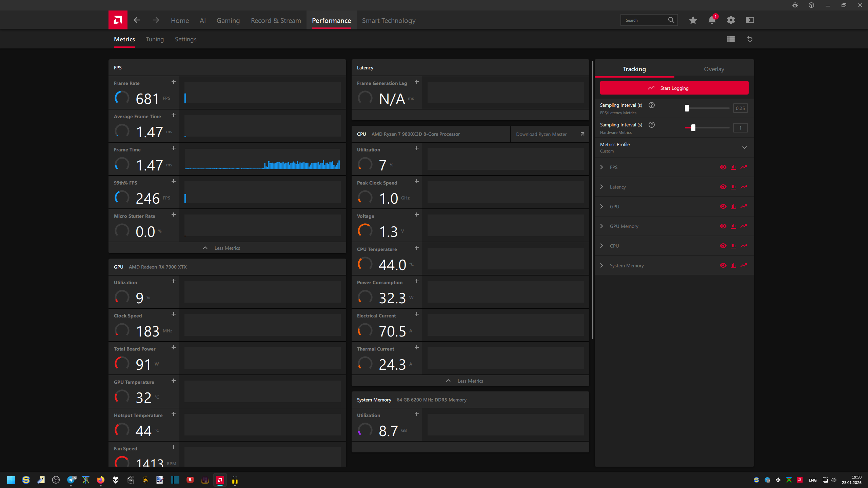Open the favorites star icon
Viewport: 868px width, 488px height.
[x=693, y=20]
